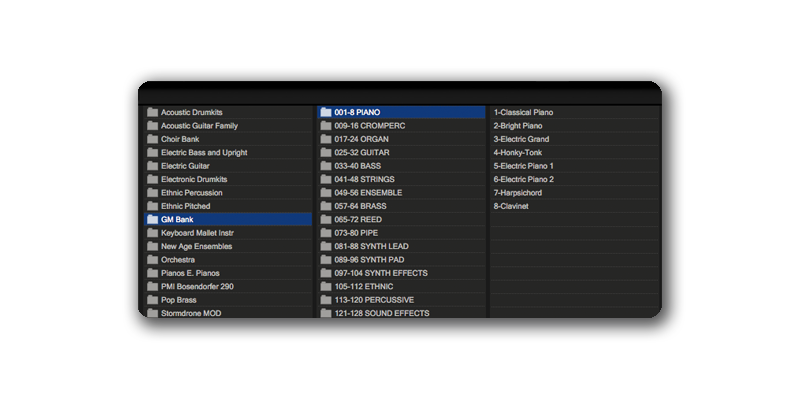Open the Electric Guitar category
Screen dimensions: 800x400
(188, 166)
